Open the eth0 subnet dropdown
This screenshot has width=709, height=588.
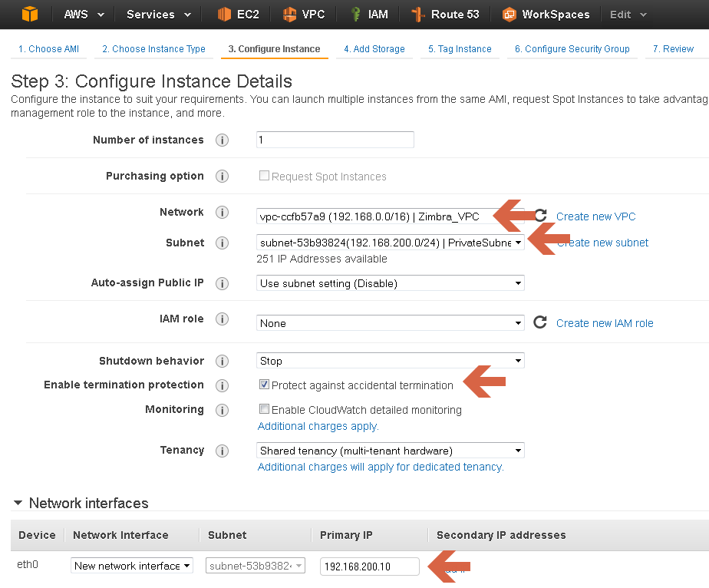tap(256, 566)
